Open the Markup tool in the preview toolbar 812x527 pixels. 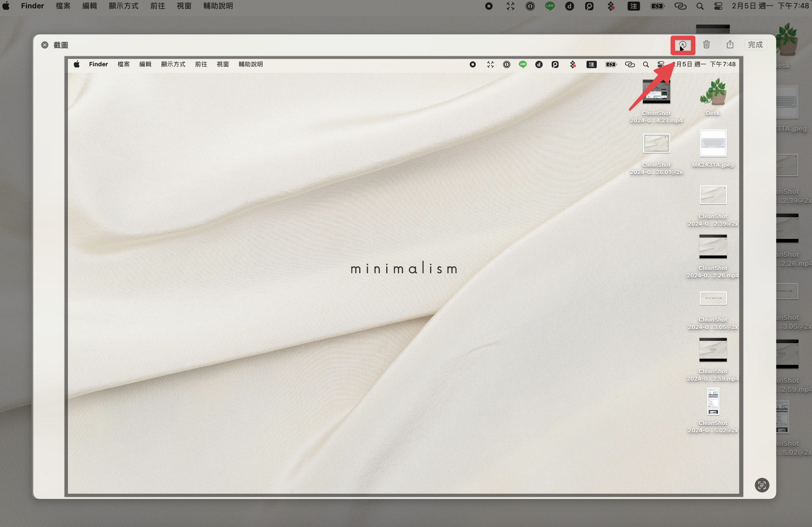point(682,45)
